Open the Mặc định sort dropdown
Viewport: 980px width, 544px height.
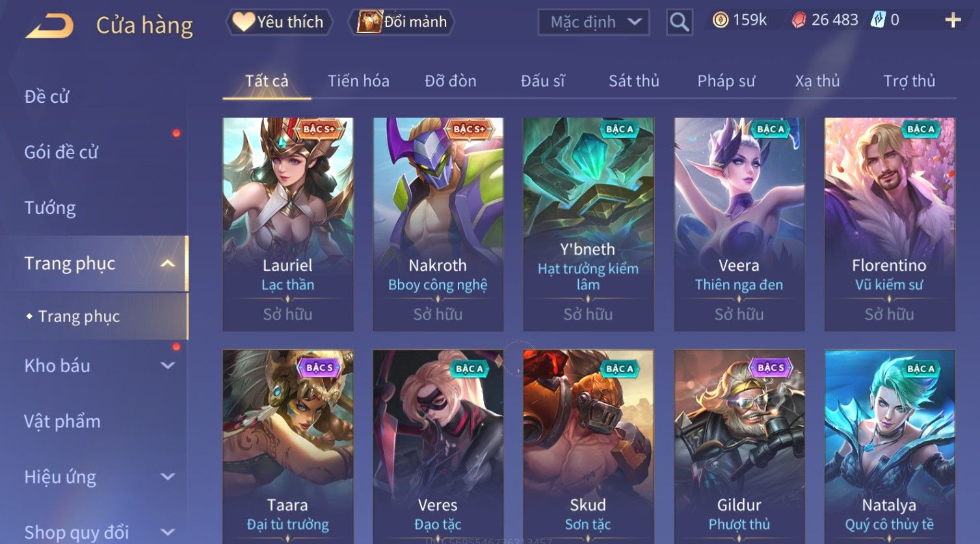(x=594, y=22)
